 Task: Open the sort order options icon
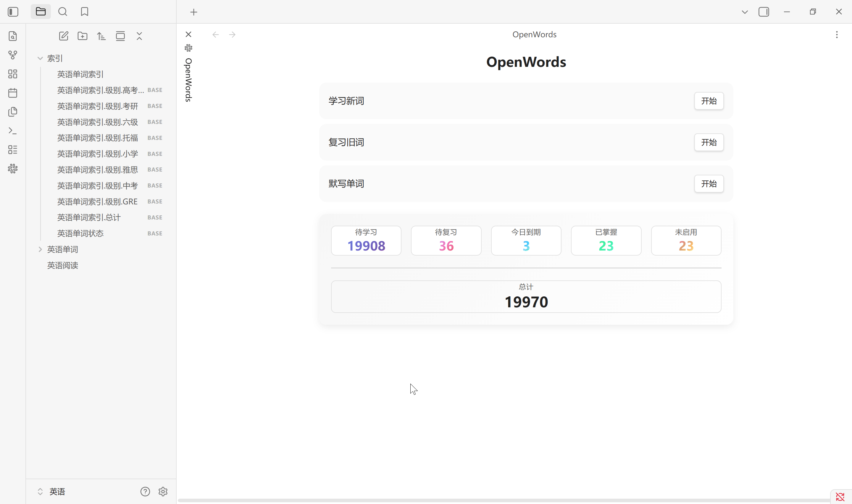101,36
